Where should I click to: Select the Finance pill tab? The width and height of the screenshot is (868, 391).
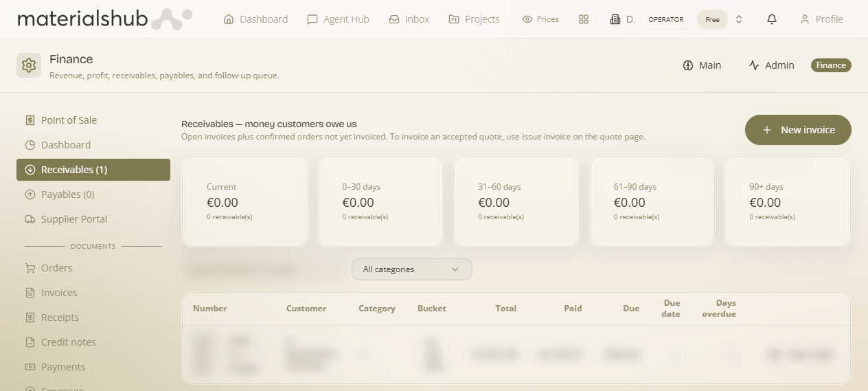(x=831, y=65)
